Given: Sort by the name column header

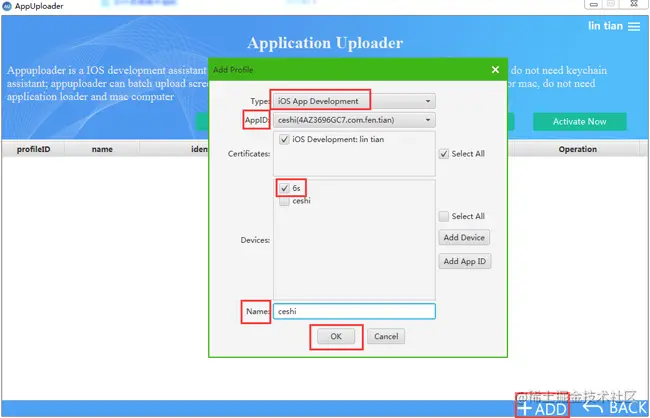Looking at the screenshot, I should pyautogui.click(x=102, y=149).
